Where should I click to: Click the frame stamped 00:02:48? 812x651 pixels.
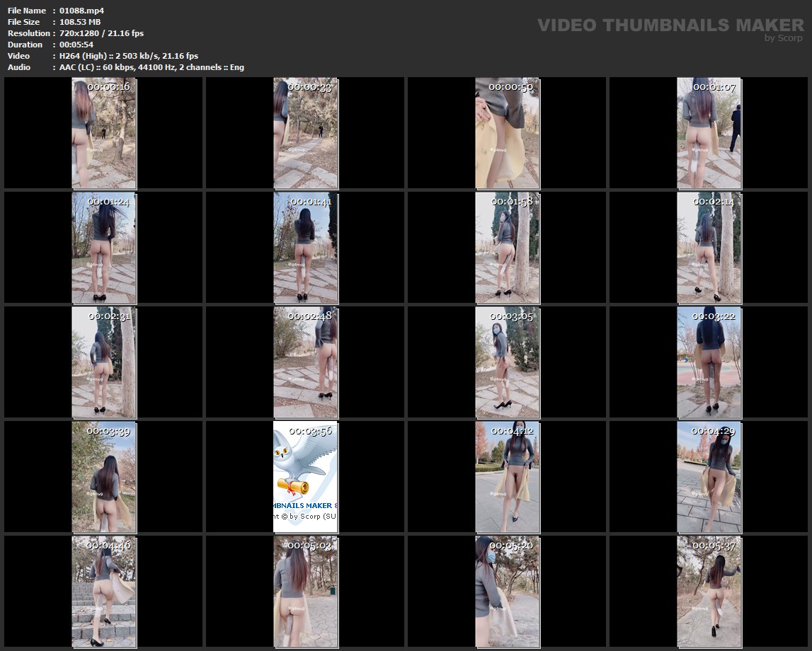tap(305, 362)
